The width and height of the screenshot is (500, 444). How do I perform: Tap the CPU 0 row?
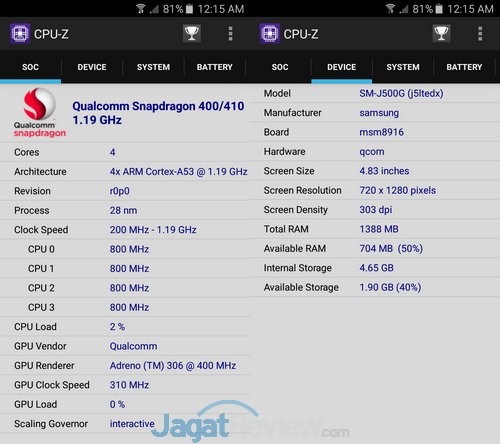(125, 249)
